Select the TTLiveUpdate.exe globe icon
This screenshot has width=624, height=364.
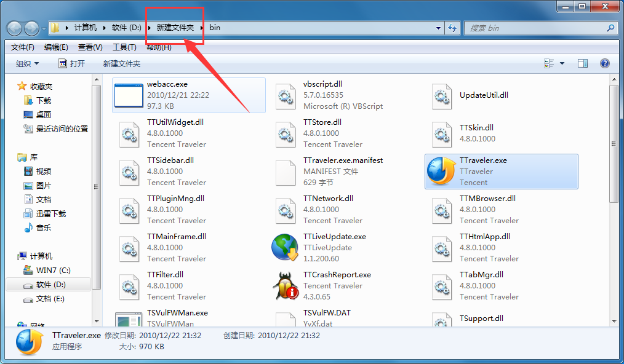285,247
